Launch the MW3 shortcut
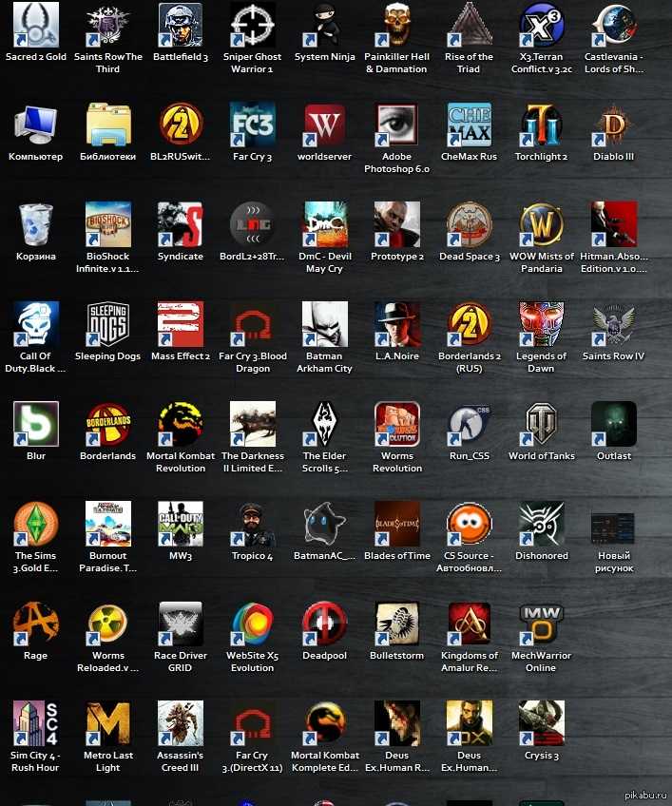 tap(181, 524)
